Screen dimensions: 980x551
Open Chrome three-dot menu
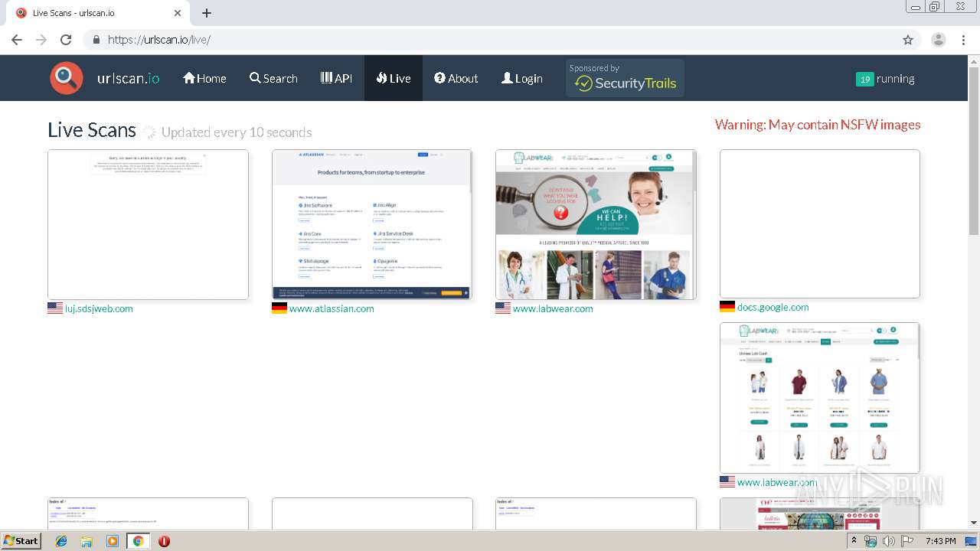(x=964, y=40)
